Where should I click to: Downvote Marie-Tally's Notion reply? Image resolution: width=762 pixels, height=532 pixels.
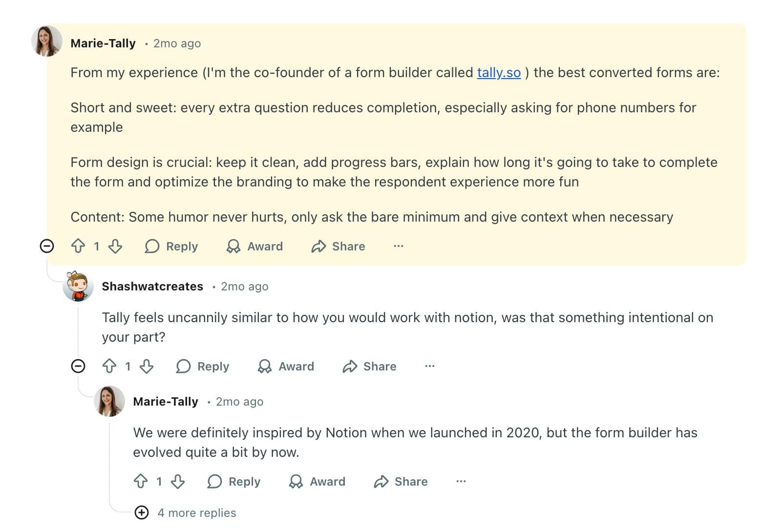(178, 482)
